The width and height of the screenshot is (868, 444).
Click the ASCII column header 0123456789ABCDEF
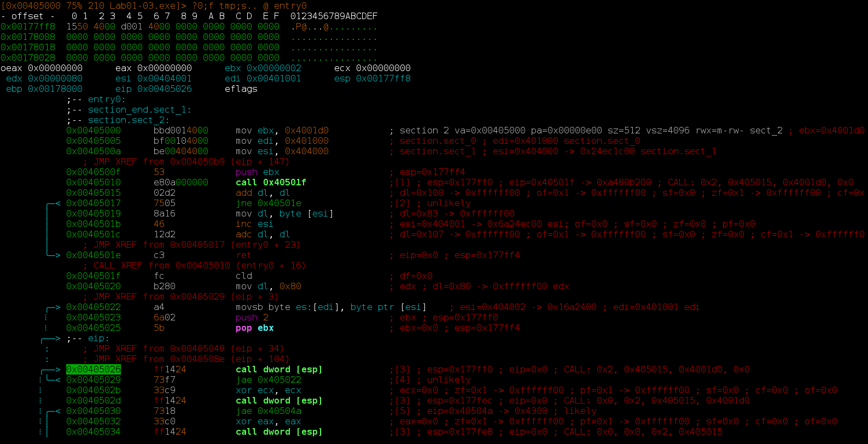[334, 16]
